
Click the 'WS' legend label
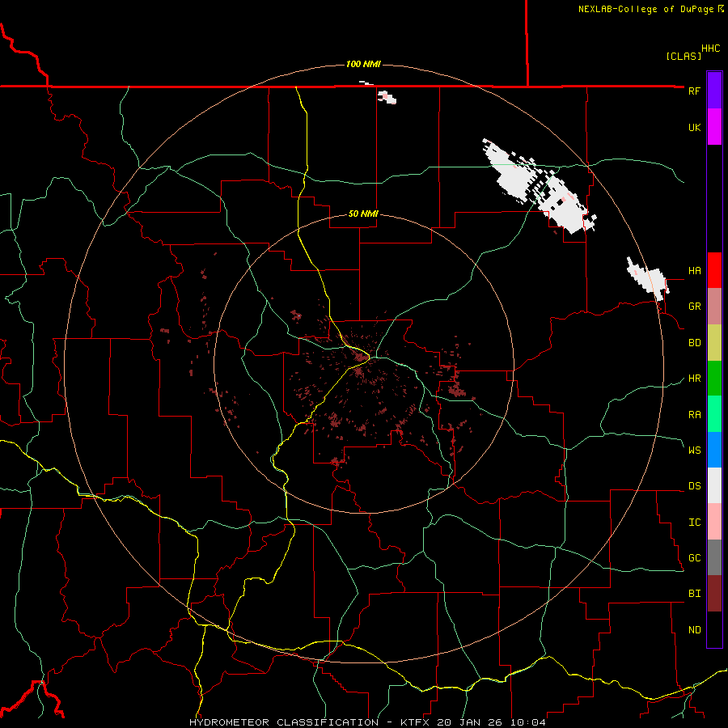click(x=694, y=451)
